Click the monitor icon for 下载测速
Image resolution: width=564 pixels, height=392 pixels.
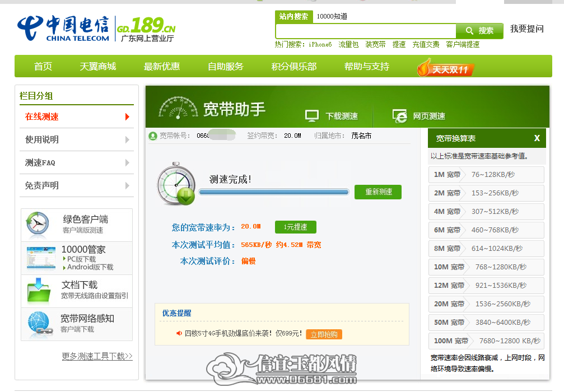coord(312,116)
